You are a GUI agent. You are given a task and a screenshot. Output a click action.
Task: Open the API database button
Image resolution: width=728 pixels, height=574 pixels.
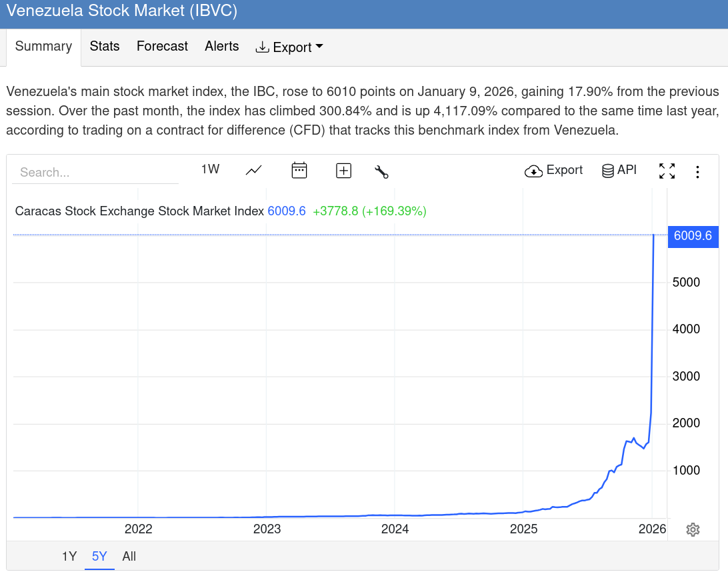click(619, 171)
